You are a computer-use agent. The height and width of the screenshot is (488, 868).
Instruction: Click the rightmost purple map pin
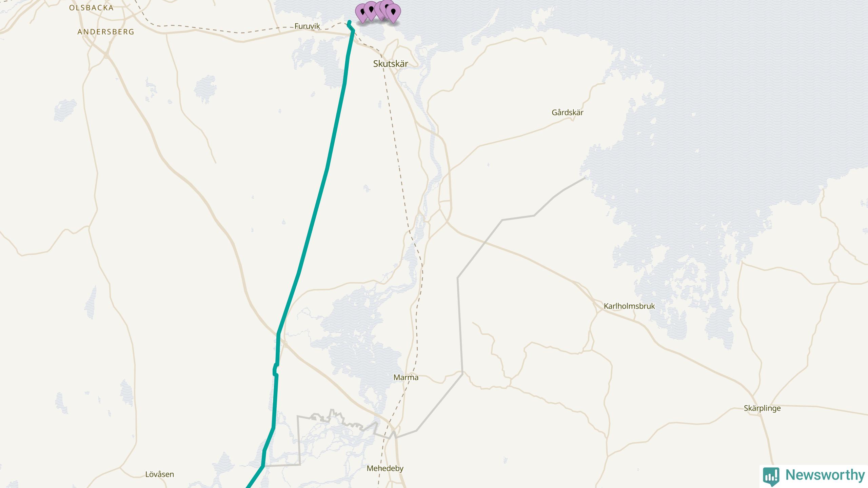[x=393, y=13]
